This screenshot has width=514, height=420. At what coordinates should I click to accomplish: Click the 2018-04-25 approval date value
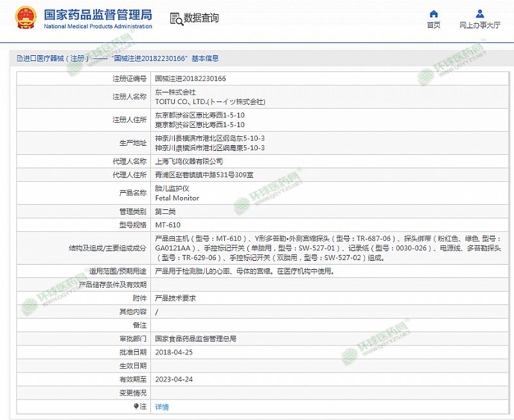(173, 352)
